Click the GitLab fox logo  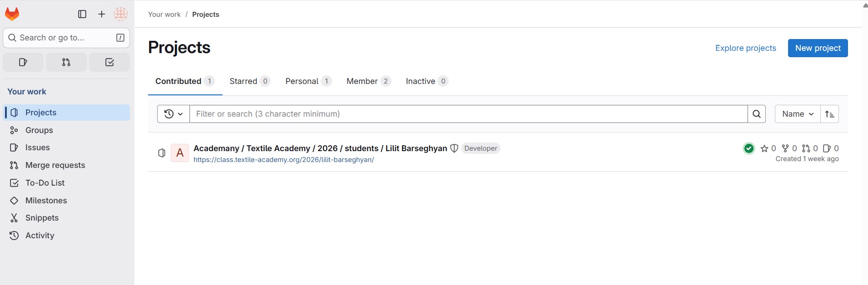tap(12, 14)
